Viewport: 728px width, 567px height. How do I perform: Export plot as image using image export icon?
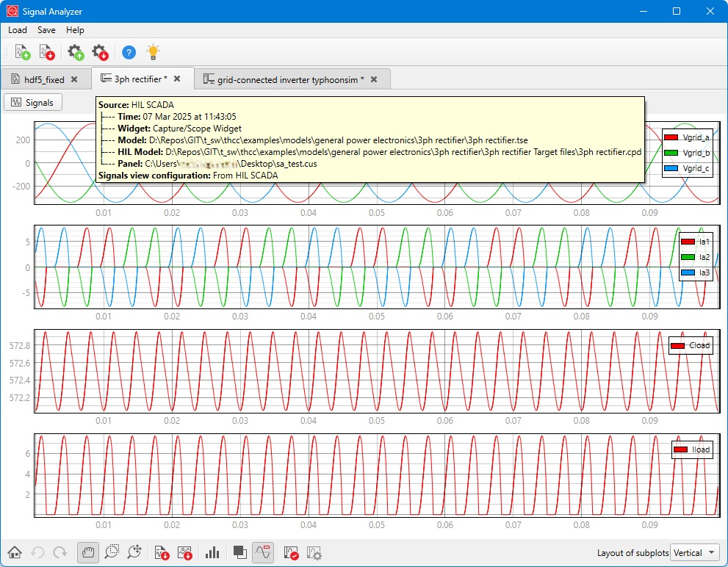(187, 552)
